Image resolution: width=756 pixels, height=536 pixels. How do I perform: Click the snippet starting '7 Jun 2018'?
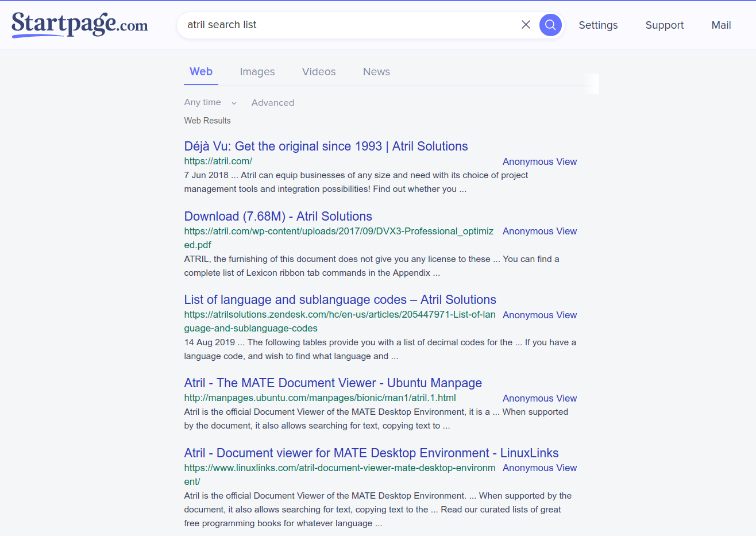[356, 182]
